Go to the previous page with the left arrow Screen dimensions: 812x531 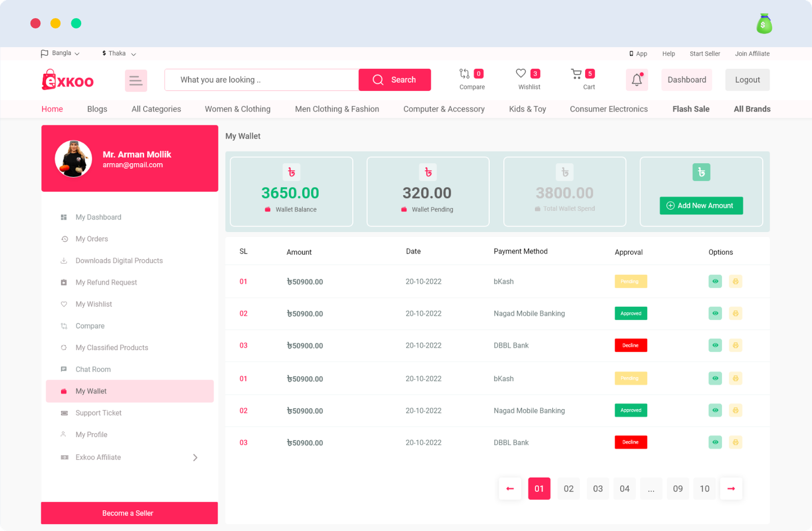tap(510, 488)
